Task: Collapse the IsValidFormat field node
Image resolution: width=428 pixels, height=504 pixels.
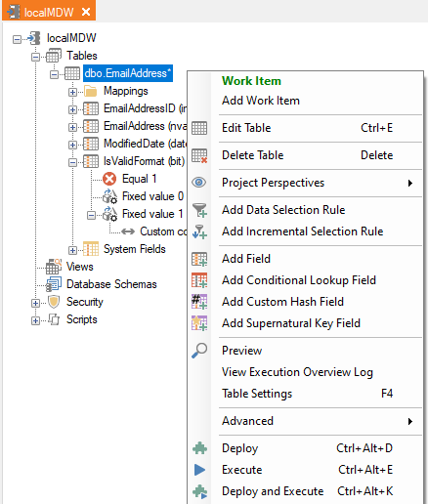Action: click(x=72, y=162)
